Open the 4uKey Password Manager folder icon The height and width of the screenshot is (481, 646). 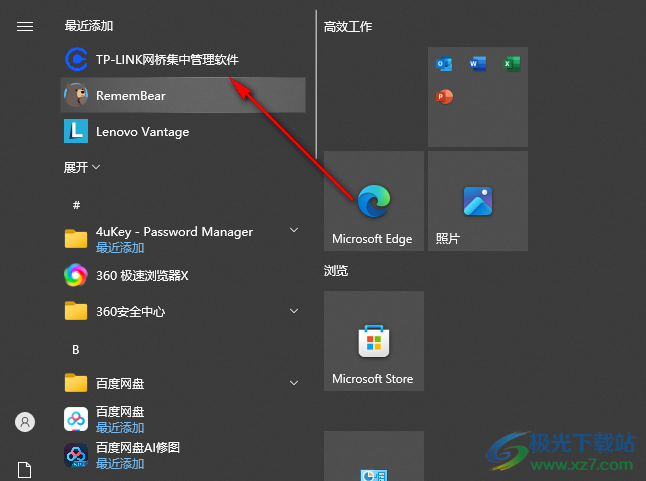coord(76,238)
